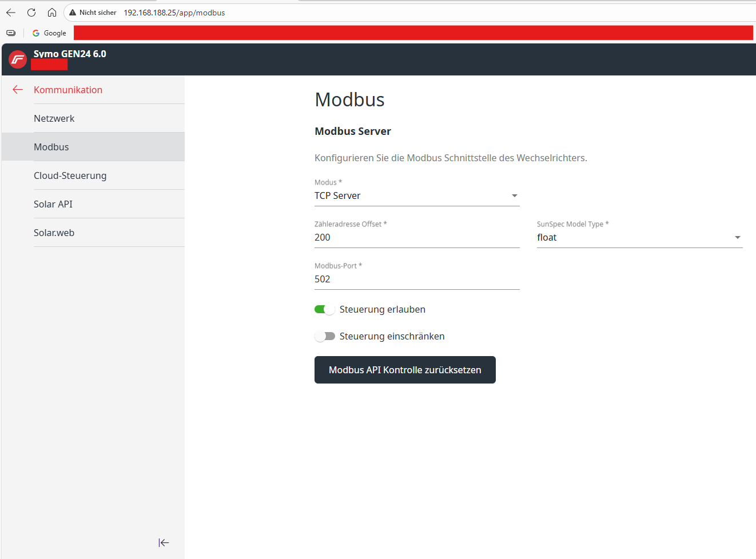Image resolution: width=756 pixels, height=559 pixels.
Task: Click the Modbus-Port field
Action: pyautogui.click(x=417, y=279)
